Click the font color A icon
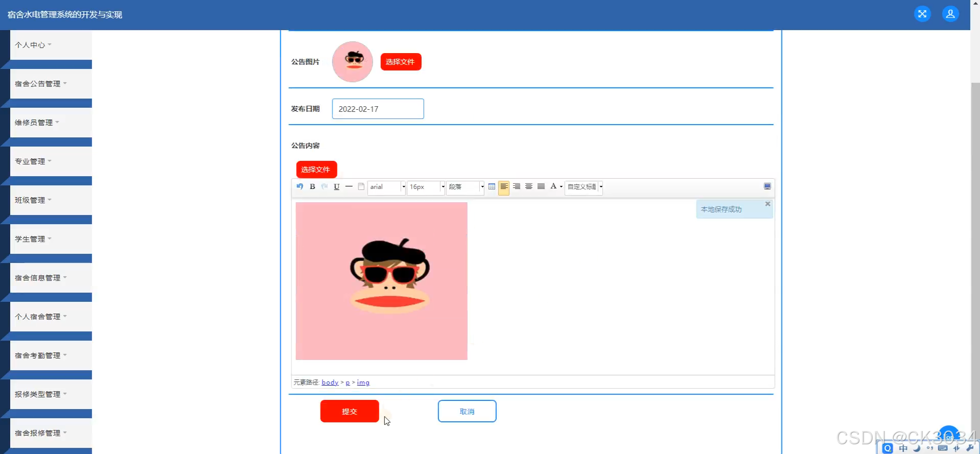 point(553,186)
